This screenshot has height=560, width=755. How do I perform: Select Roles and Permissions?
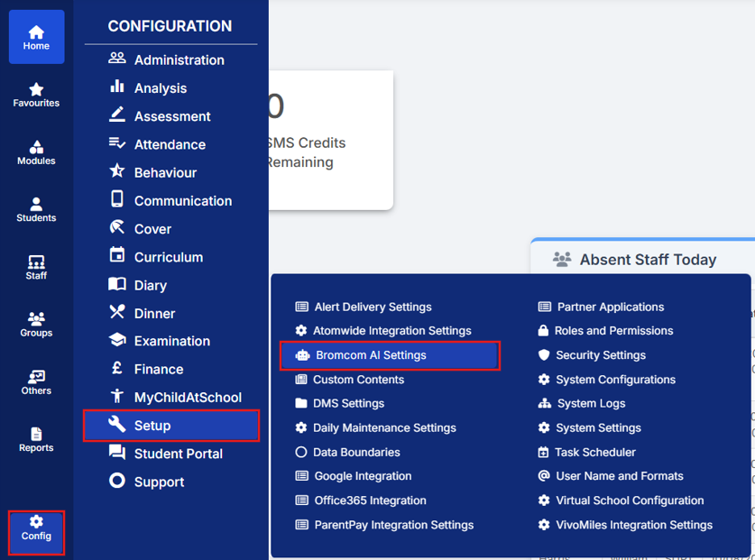pyautogui.click(x=613, y=331)
